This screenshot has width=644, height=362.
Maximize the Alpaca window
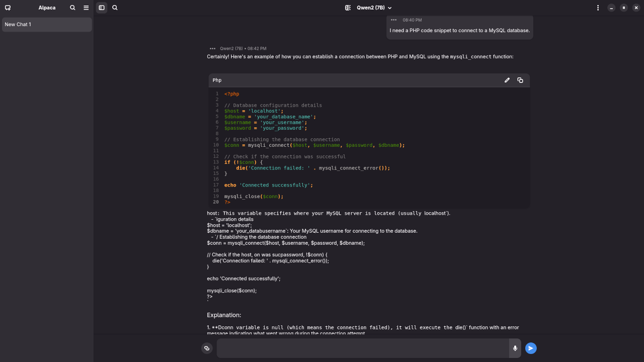coord(623,8)
